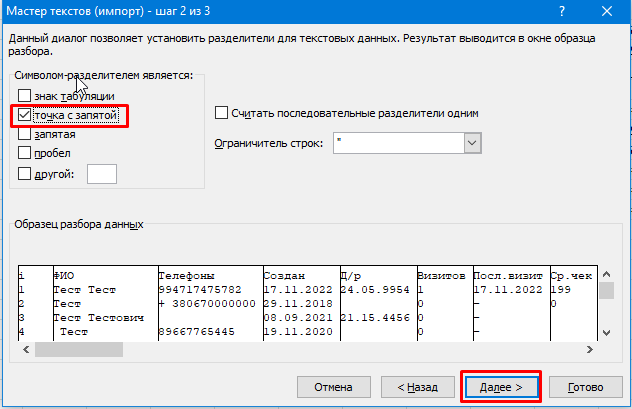Open the "Ограничитель строк" dropdown arrow
This screenshot has width=632, height=409.
(472, 143)
